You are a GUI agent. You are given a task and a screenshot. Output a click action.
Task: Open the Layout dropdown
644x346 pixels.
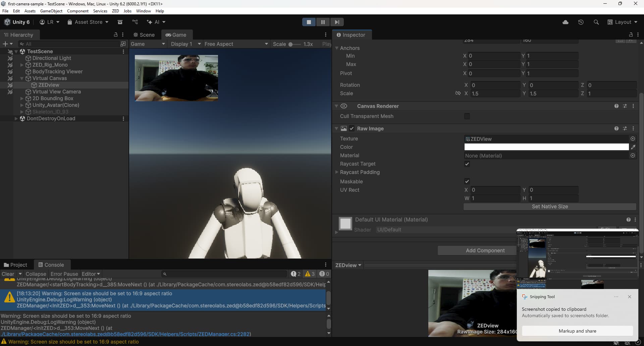pos(623,22)
